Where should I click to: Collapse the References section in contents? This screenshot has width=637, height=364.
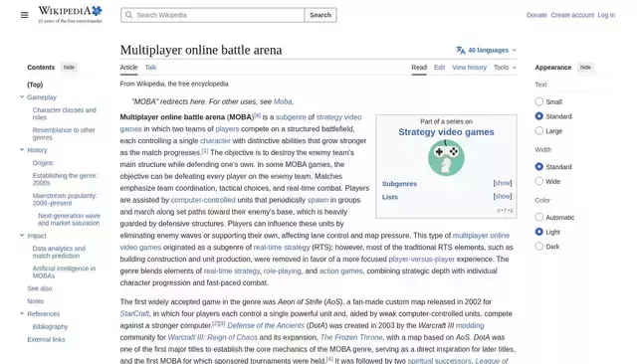[22, 313]
